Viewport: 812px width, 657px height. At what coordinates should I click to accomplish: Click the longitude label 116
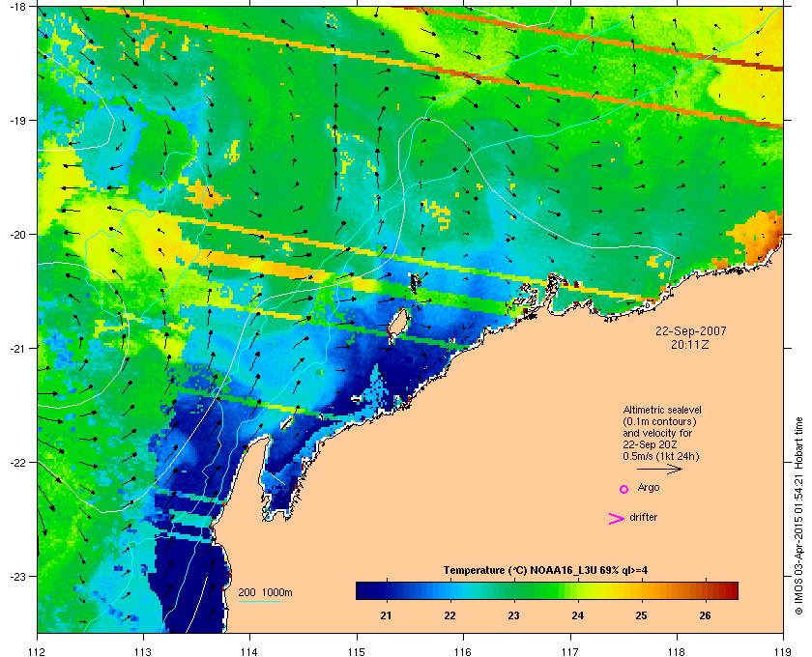click(x=463, y=652)
